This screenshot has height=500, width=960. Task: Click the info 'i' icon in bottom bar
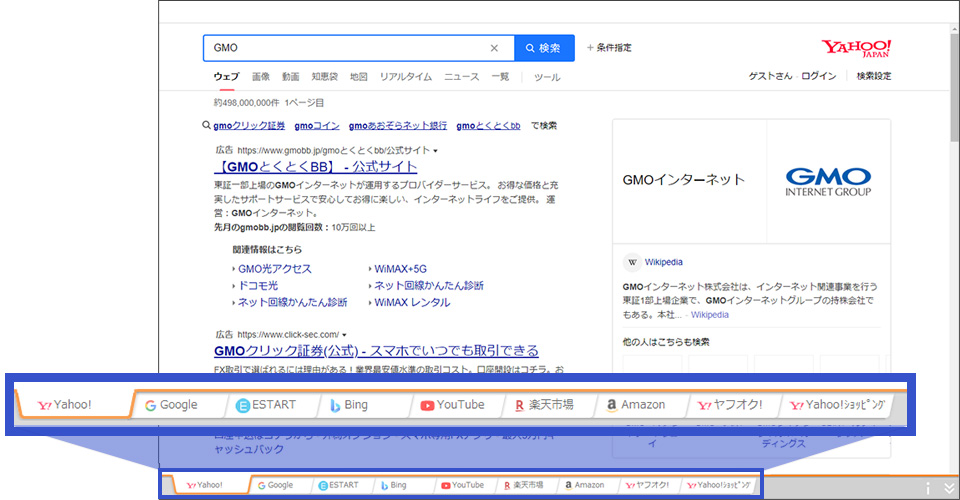(x=928, y=488)
